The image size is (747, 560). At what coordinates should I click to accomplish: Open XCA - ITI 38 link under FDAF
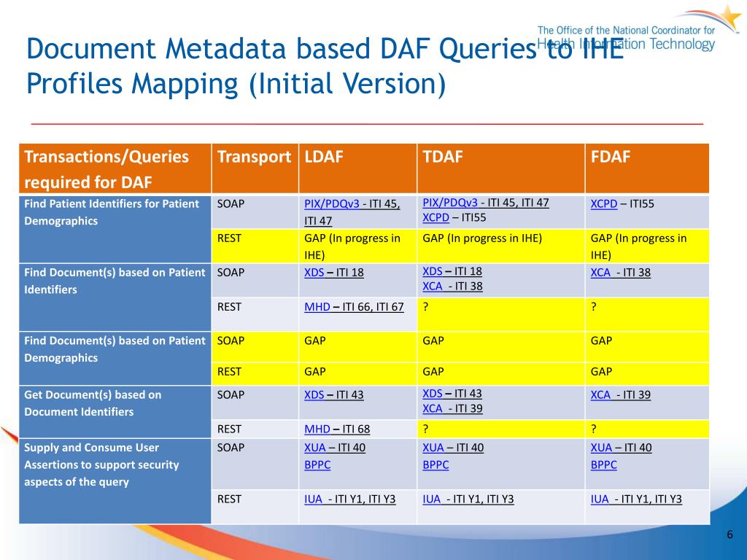620,273
